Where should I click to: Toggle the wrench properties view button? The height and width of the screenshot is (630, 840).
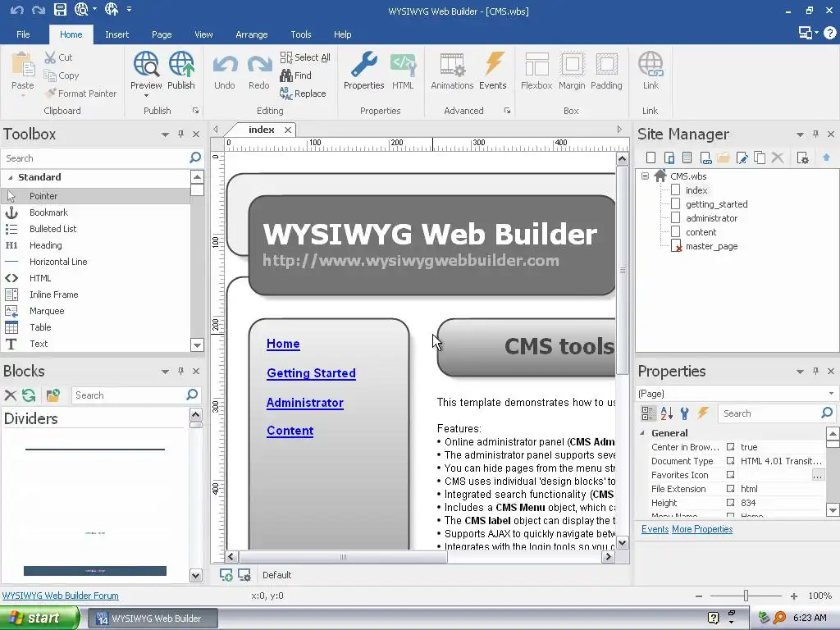[684, 413]
